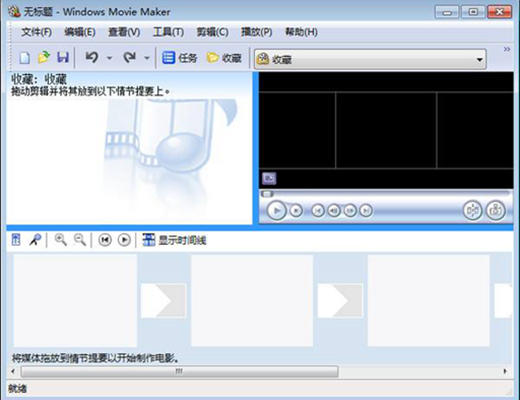Redo the last action

[129, 58]
